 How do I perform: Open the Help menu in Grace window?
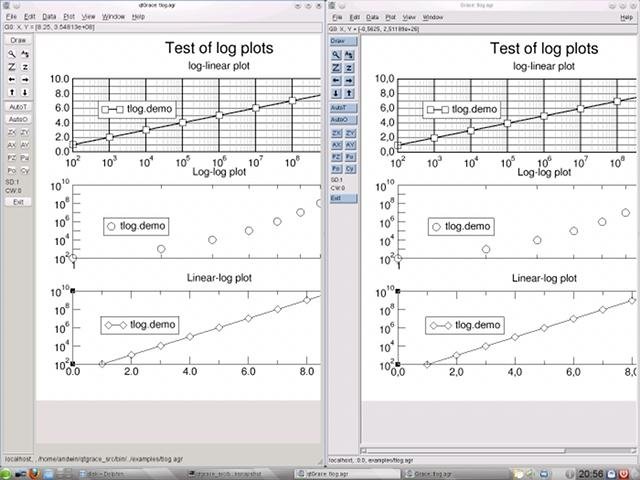click(x=627, y=17)
